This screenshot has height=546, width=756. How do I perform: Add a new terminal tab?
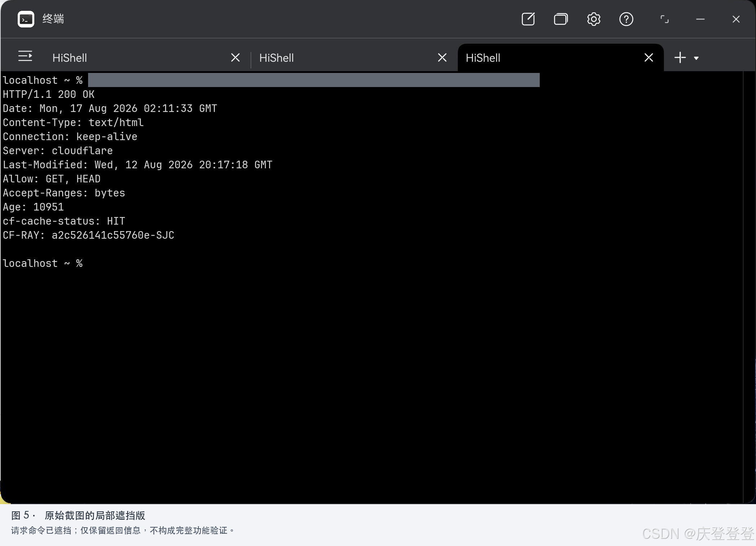(680, 57)
